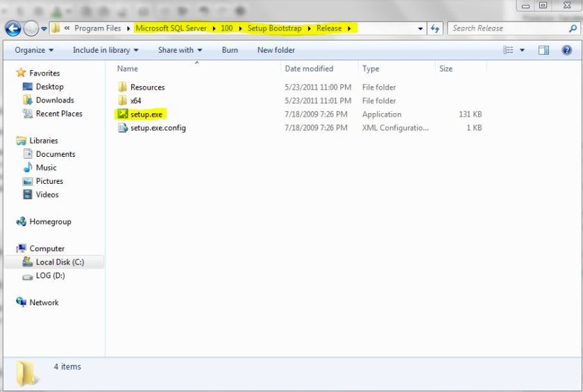Create a New folder via toolbar
Viewport: 583px width, 392px height.
tap(276, 50)
